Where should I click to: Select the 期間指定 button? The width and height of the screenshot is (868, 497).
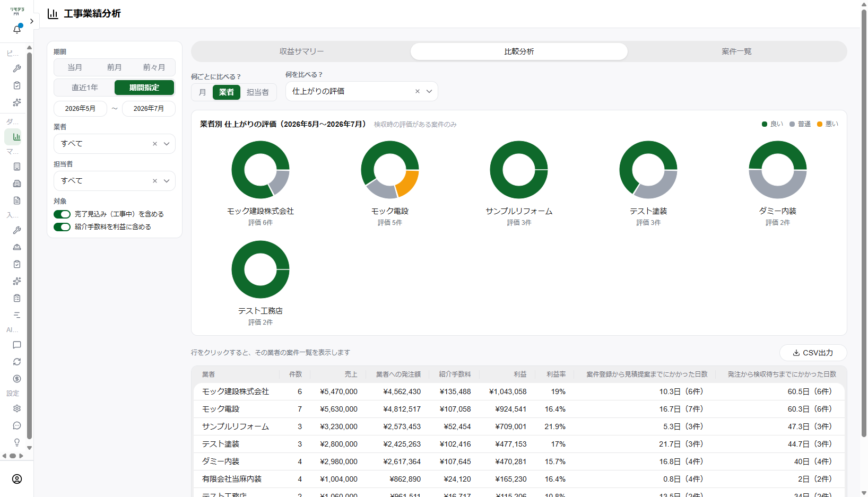point(144,88)
